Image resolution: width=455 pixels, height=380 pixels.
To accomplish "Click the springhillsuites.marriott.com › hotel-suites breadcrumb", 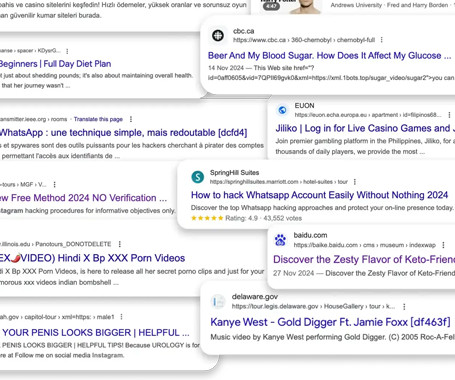I will click(279, 182).
